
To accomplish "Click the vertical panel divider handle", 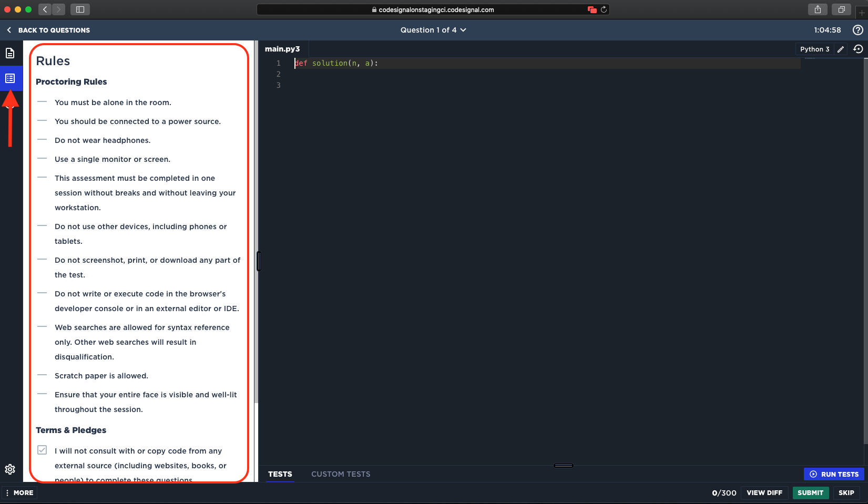I will pyautogui.click(x=259, y=261).
